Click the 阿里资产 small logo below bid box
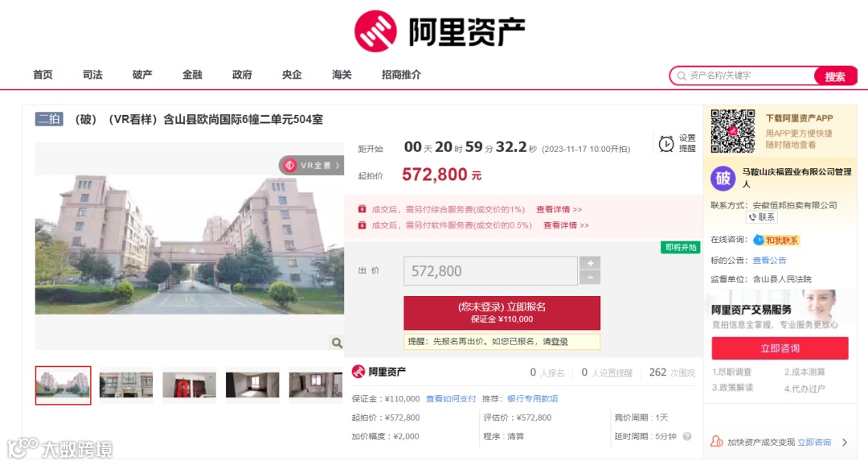The height and width of the screenshot is (465, 868). [x=379, y=372]
